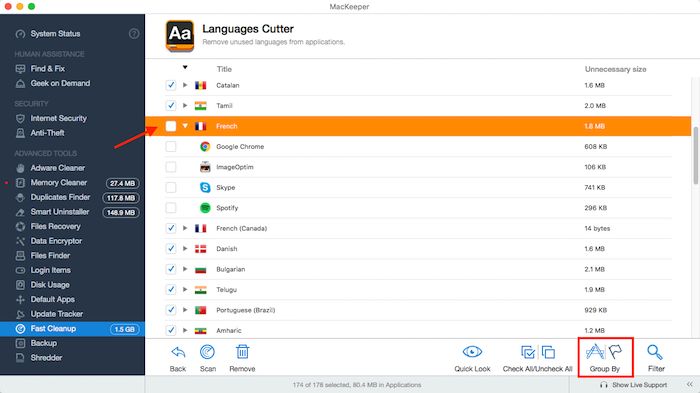The height and width of the screenshot is (393, 700).
Task: Click the help question mark icon
Action: (x=134, y=33)
